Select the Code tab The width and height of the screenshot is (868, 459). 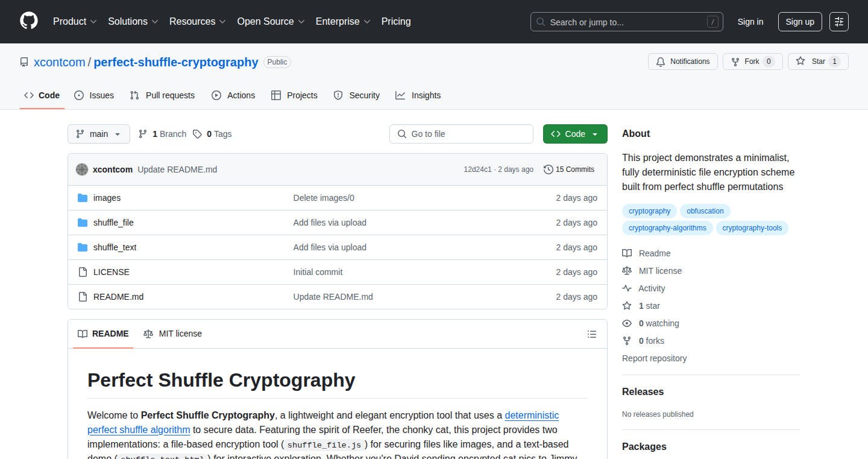42,95
